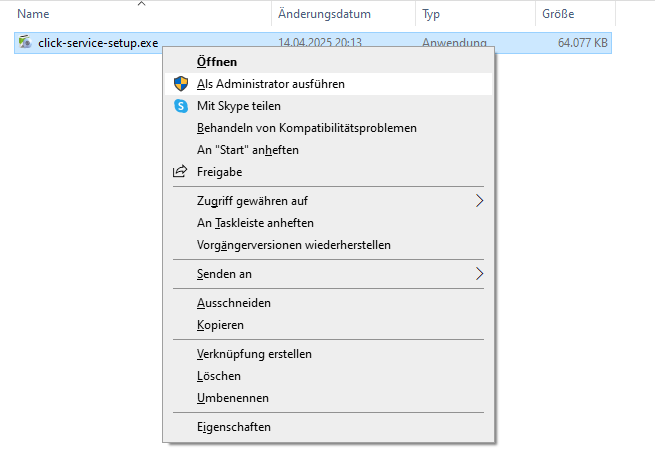Click Löschen to delete the file
Screen dimensions: 655x464
[328, 376]
